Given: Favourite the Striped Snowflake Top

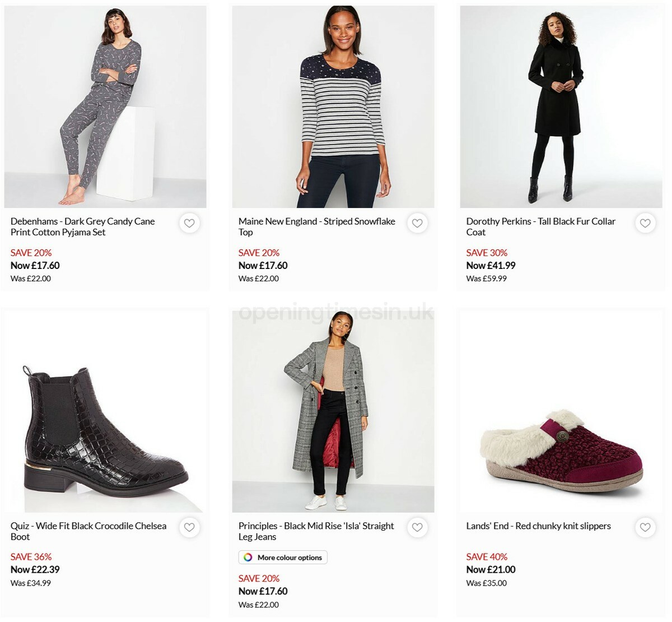Looking at the screenshot, I should click(x=417, y=223).
